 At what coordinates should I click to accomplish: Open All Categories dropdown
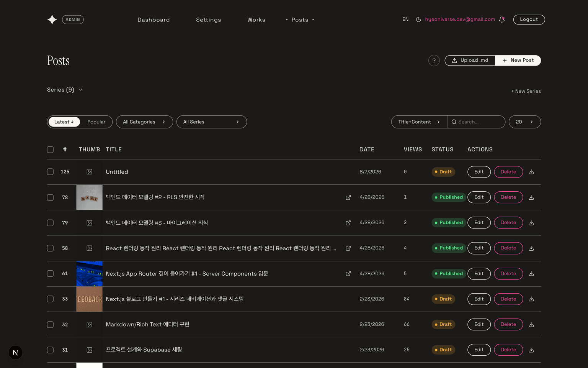(x=144, y=122)
